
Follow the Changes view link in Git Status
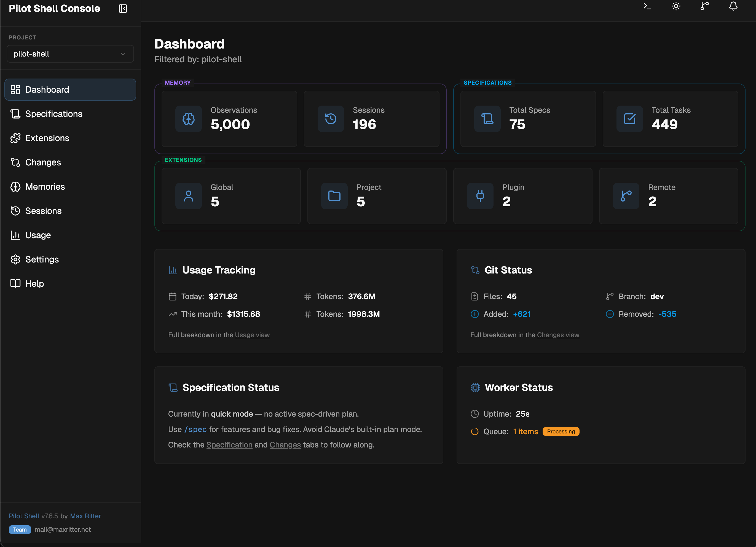click(558, 335)
